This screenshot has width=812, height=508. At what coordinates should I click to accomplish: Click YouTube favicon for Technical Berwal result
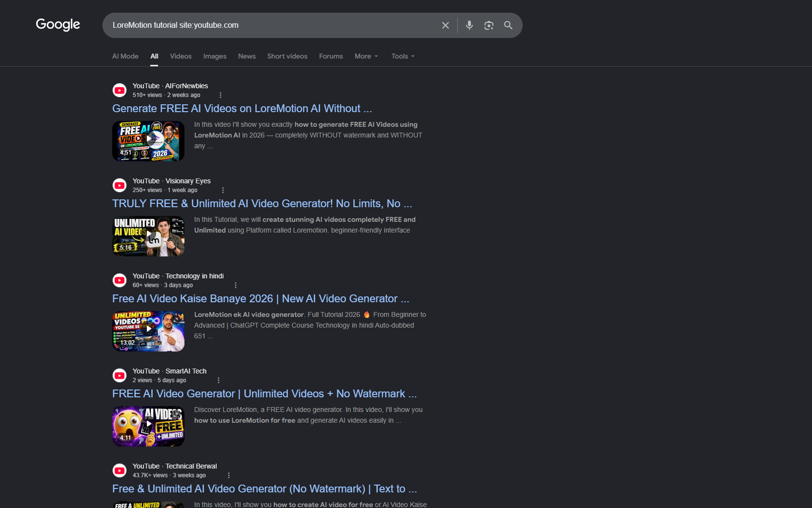pos(120,470)
